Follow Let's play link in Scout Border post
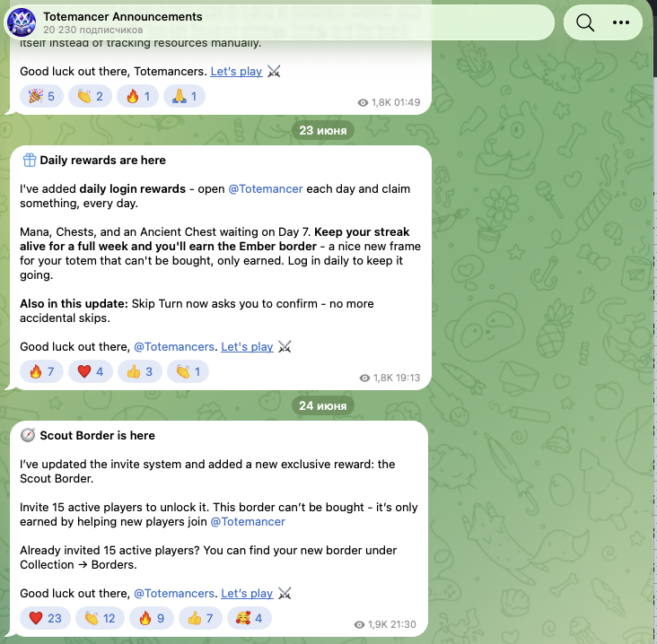The height and width of the screenshot is (644, 657). tap(247, 594)
